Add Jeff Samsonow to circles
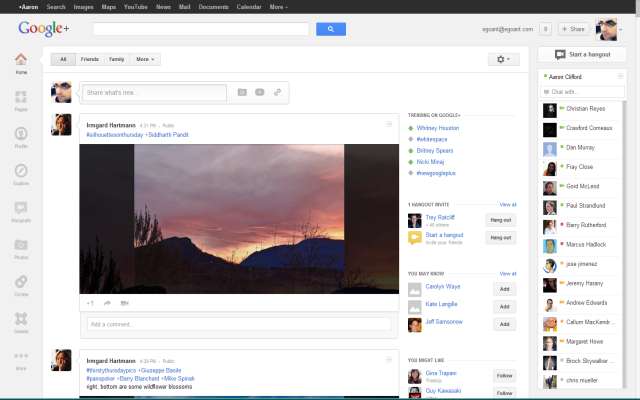 504,324
